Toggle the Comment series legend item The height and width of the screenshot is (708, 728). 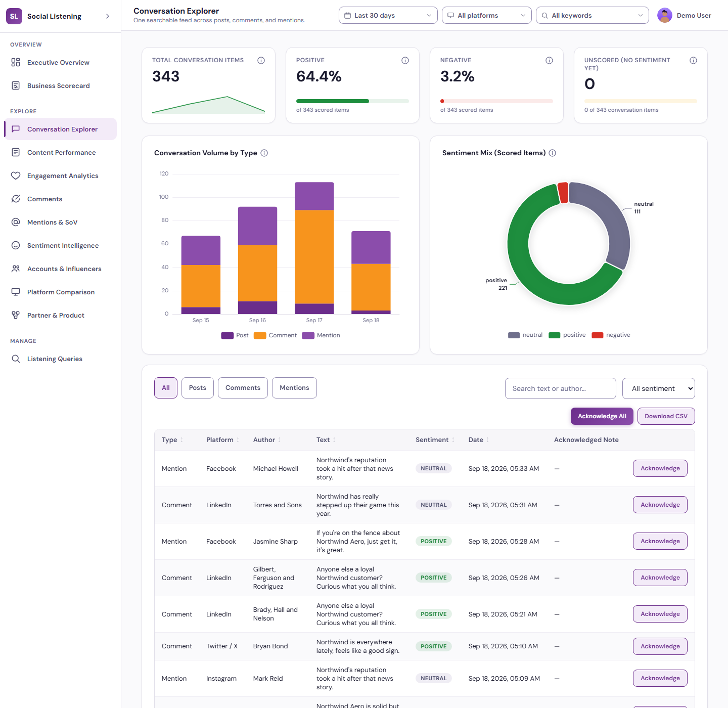click(x=275, y=335)
